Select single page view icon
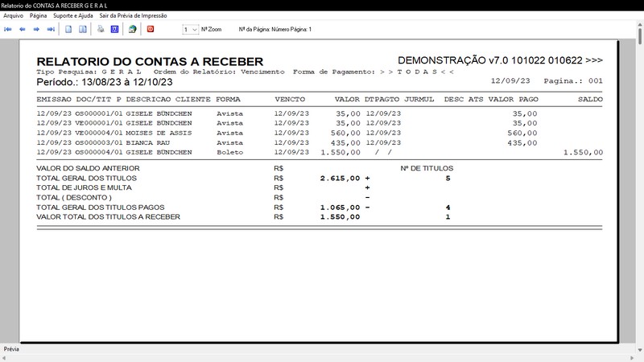644x362 pixels. [68, 29]
